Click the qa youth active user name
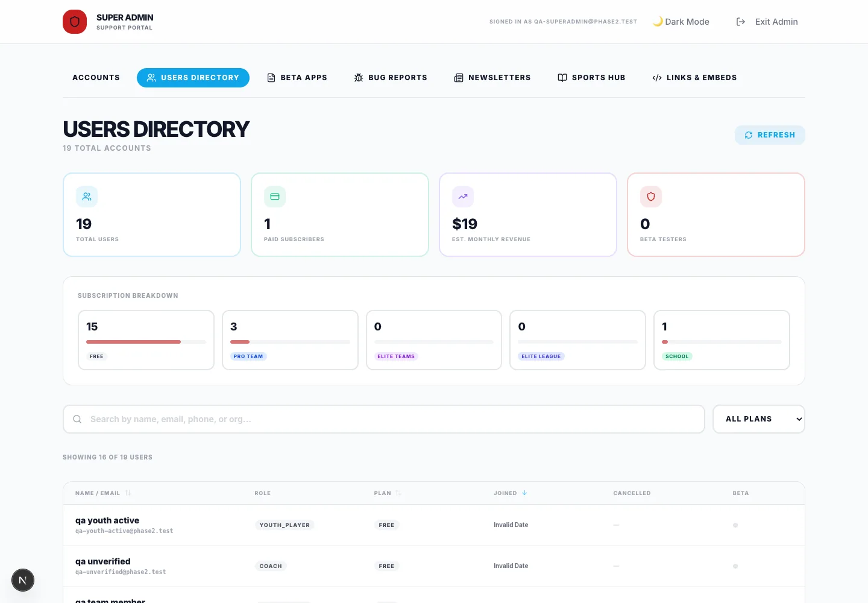Screen dimensions: 868x603 (107, 520)
